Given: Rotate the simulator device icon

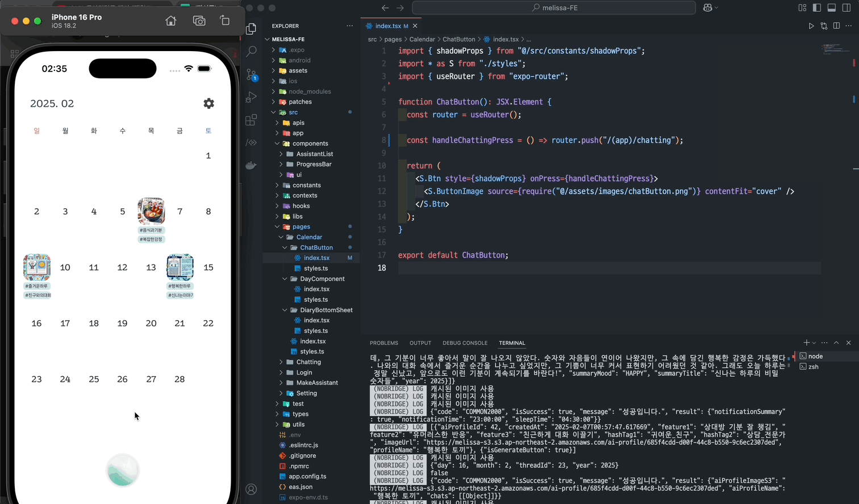Looking at the screenshot, I should (225, 21).
